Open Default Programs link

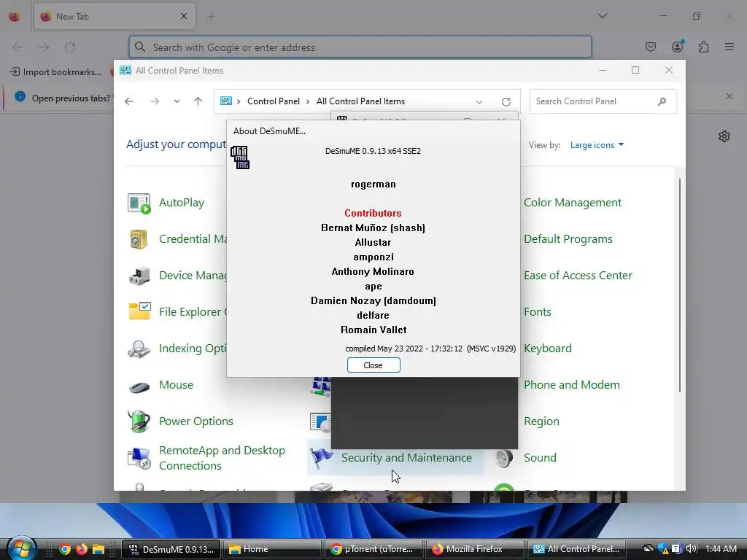tap(568, 239)
